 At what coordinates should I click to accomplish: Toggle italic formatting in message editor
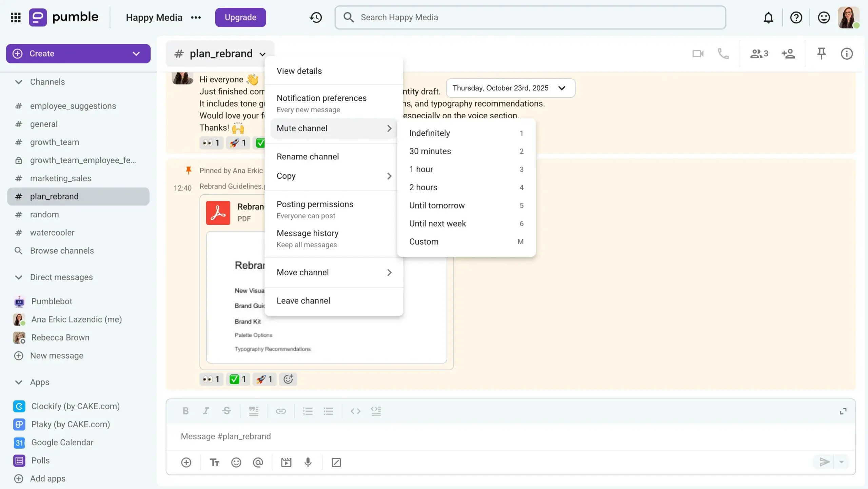(x=206, y=411)
